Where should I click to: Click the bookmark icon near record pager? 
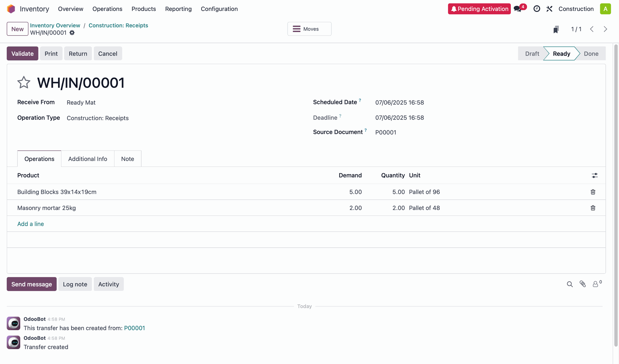[556, 29]
